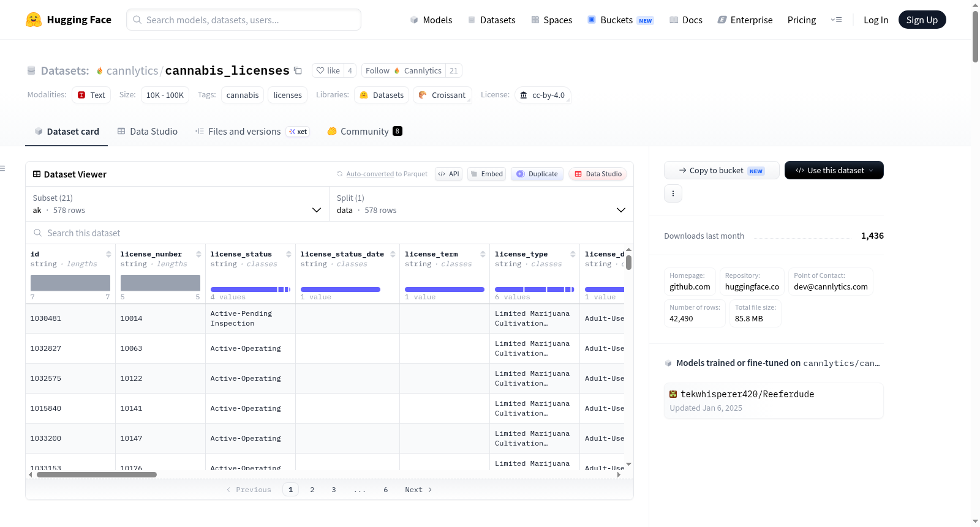
Task: Open the three-dot more options menu
Action: pos(673,193)
